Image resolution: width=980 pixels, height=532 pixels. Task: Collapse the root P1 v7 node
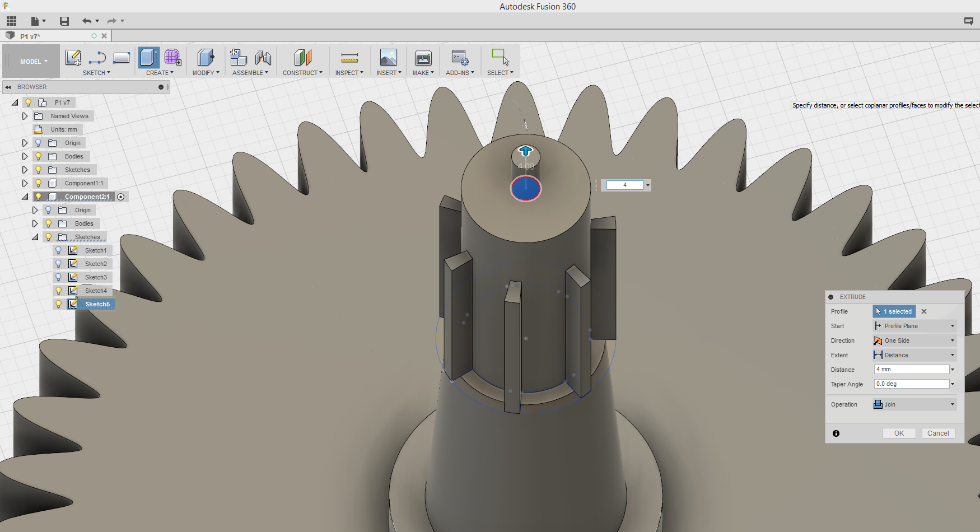pos(15,102)
